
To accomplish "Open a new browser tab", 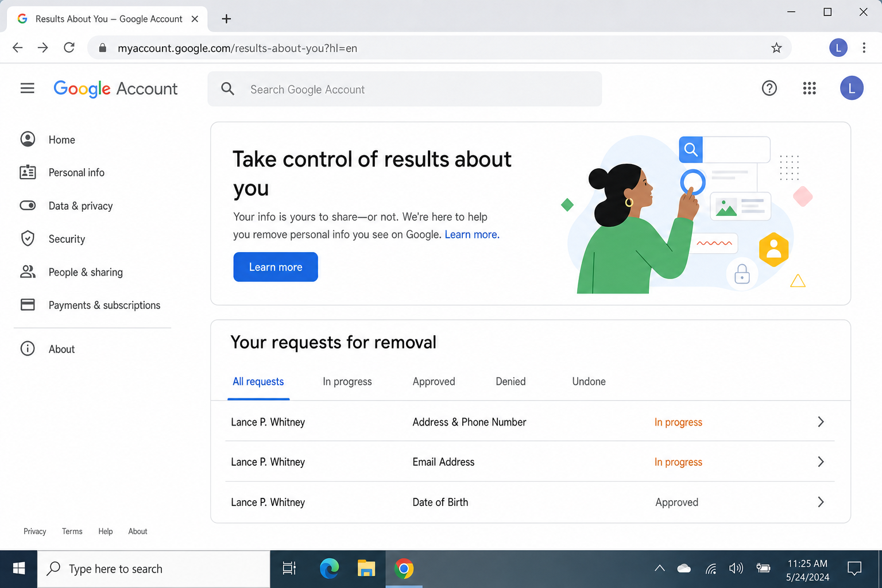I will point(226,19).
